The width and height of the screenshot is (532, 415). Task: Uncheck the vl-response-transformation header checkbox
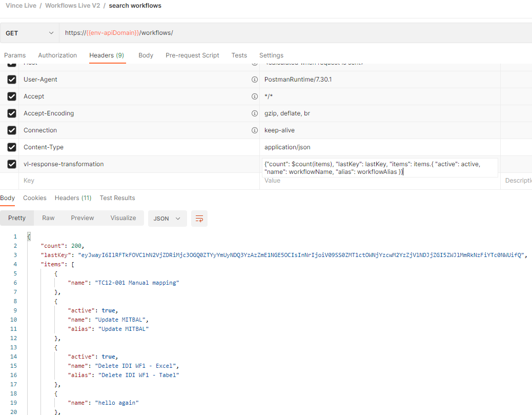click(11, 164)
